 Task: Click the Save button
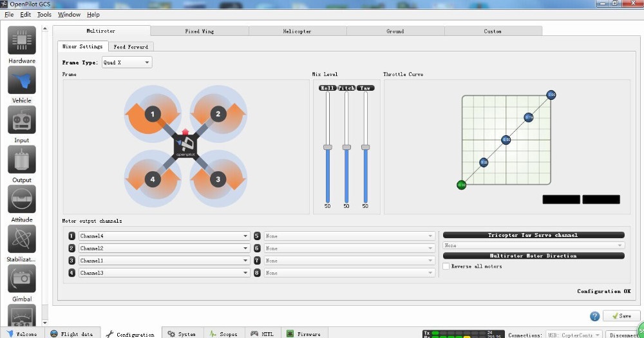(621, 316)
